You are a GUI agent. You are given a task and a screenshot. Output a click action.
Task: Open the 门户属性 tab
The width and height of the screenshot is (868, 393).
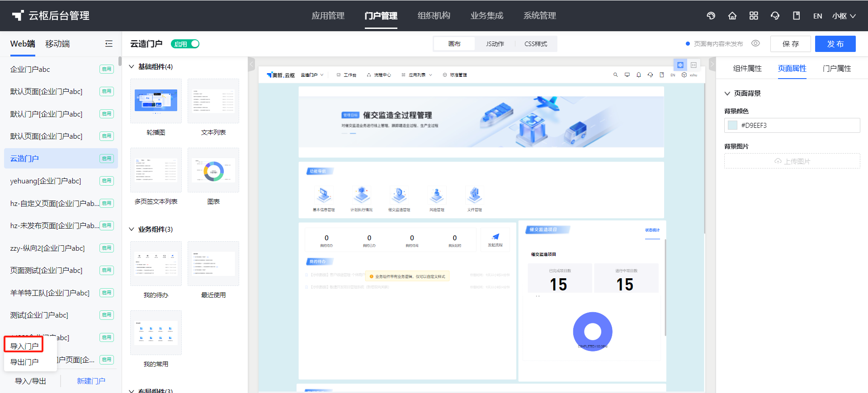(837, 68)
